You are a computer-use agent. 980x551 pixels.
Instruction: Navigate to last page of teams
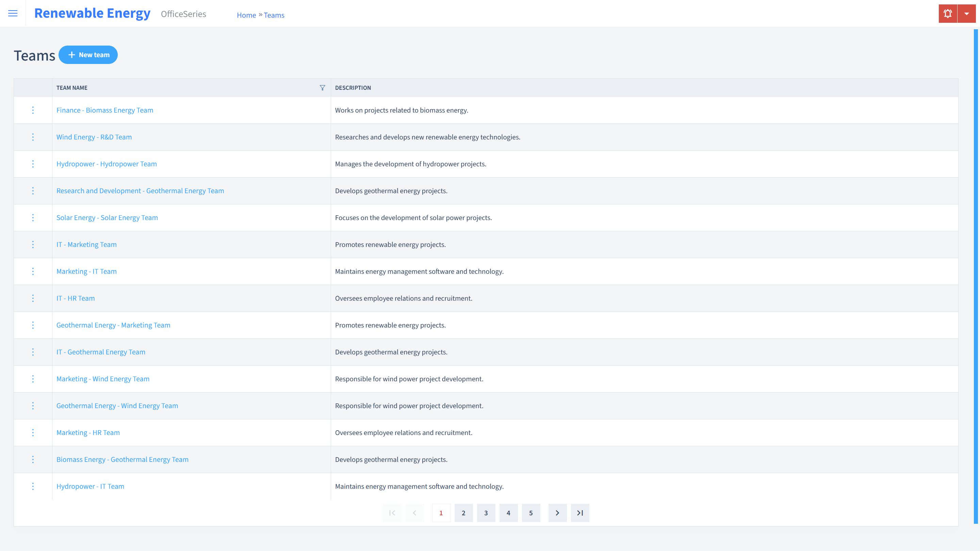pyautogui.click(x=580, y=513)
